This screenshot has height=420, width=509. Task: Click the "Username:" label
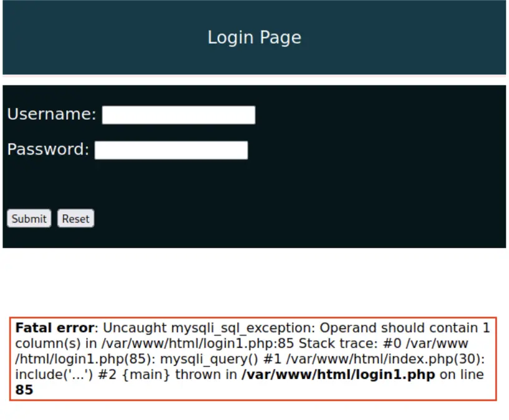pos(52,115)
